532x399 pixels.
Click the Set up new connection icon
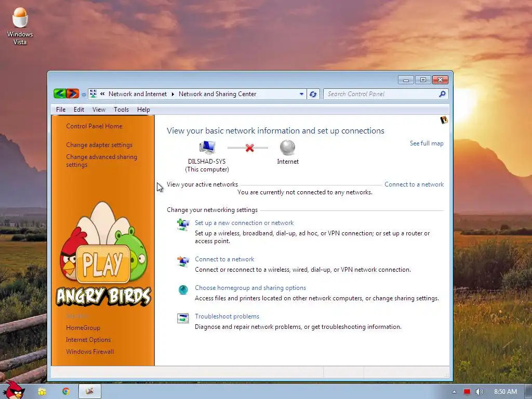point(183,224)
